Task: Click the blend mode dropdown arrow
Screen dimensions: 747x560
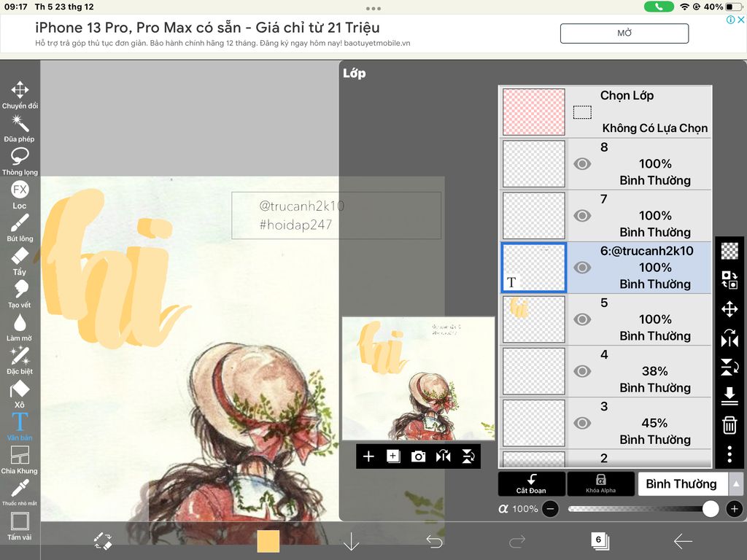Action: [736, 484]
